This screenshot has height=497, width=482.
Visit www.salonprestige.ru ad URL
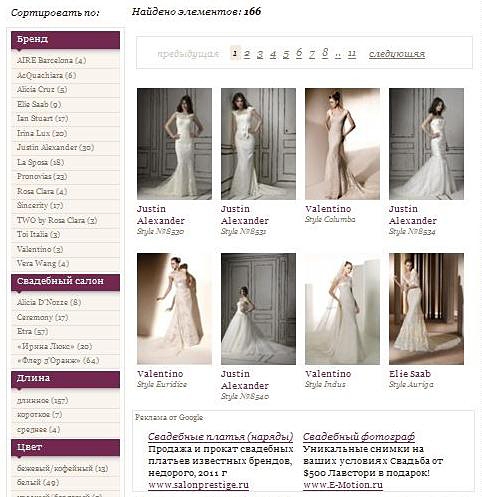(198, 485)
